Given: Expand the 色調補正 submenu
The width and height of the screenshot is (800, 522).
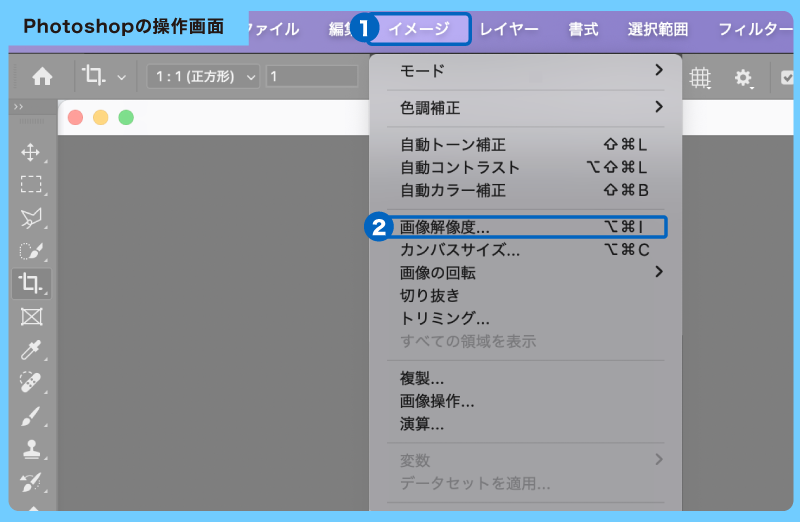Looking at the screenshot, I should [x=526, y=108].
